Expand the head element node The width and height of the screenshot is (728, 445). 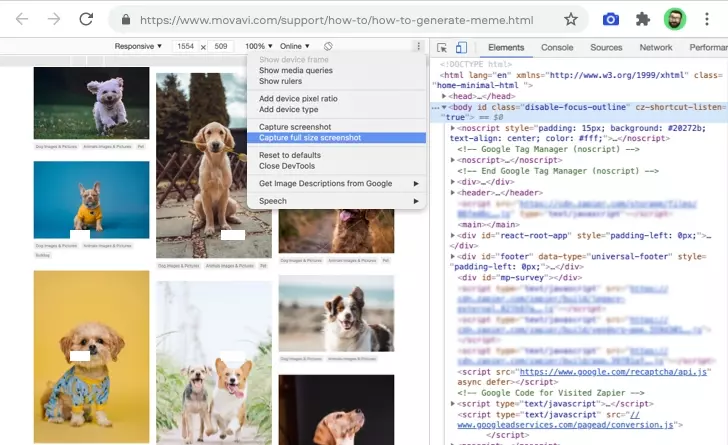click(x=444, y=96)
